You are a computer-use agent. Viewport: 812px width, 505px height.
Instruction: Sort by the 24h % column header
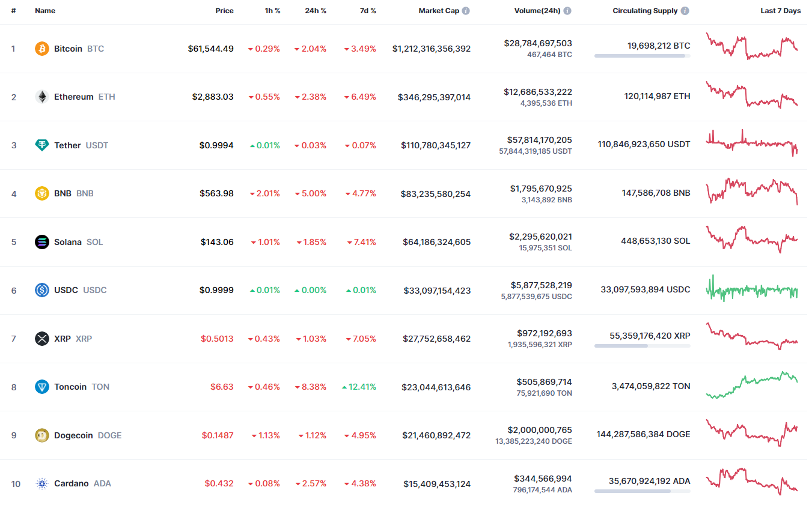point(316,11)
